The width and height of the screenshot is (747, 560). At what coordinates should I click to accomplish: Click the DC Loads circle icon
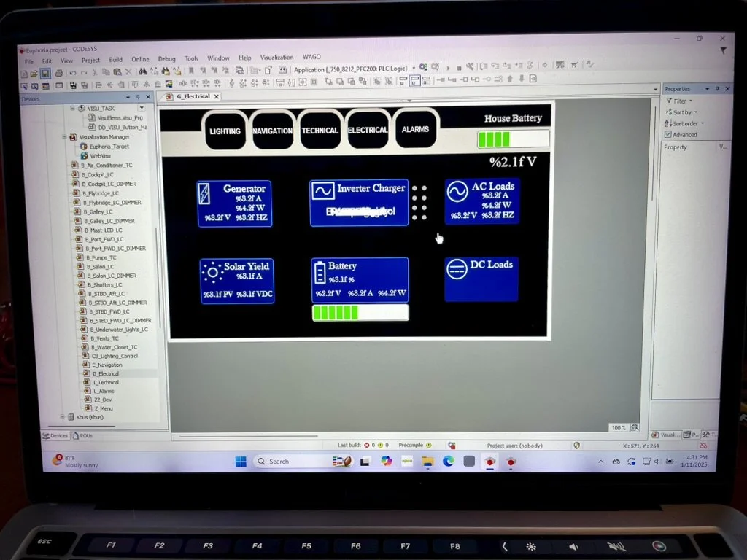coord(457,269)
